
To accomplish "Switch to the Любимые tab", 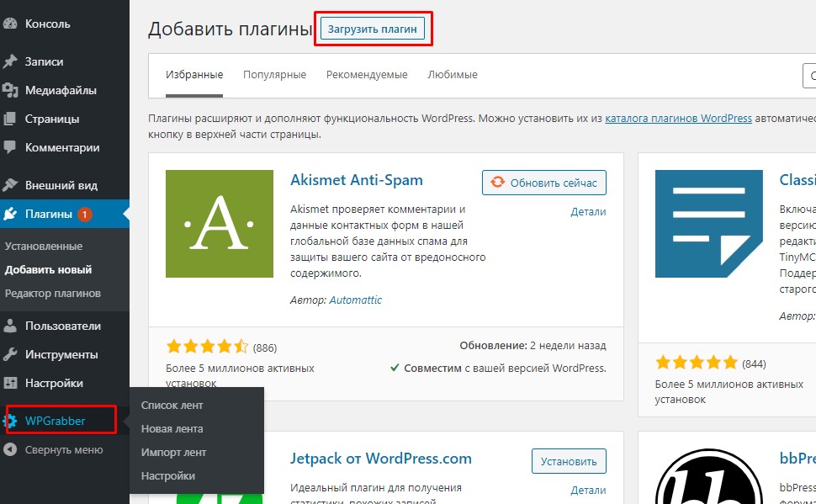I will 453,74.
